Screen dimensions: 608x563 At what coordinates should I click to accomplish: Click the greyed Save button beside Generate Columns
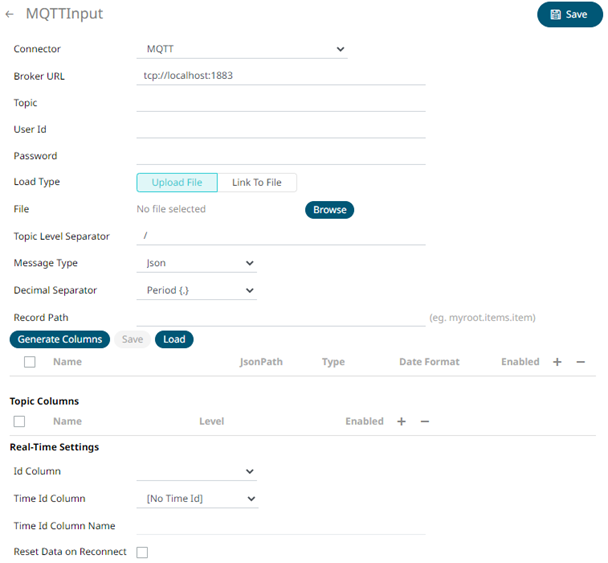(132, 339)
